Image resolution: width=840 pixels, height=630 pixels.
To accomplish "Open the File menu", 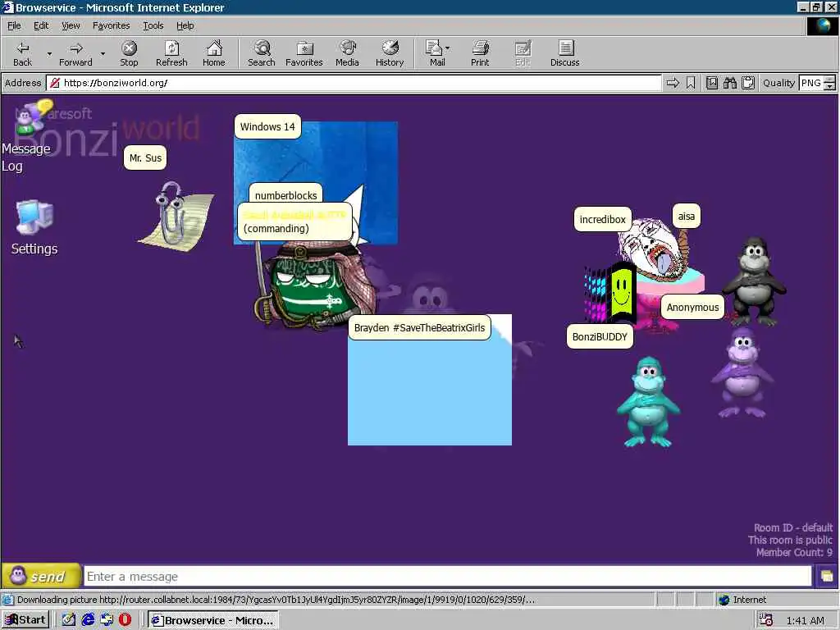I will (14, 25).
